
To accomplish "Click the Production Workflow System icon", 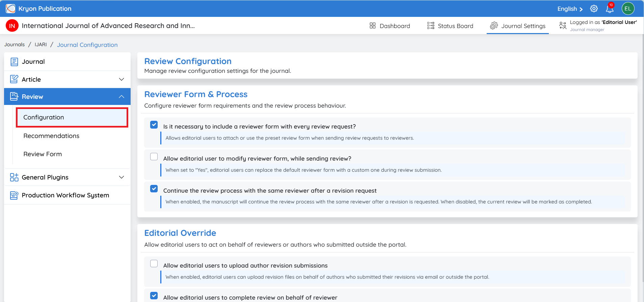I will tap(14, 195).
